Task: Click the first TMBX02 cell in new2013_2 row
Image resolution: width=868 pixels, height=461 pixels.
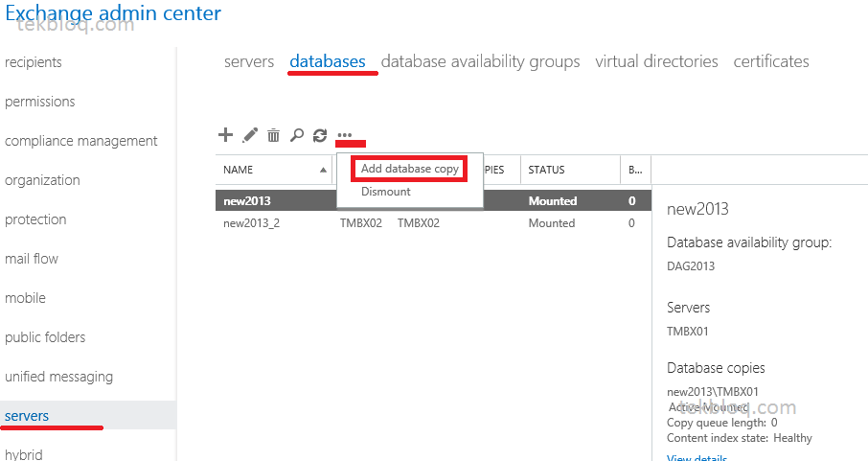Action: coord(361,223)
